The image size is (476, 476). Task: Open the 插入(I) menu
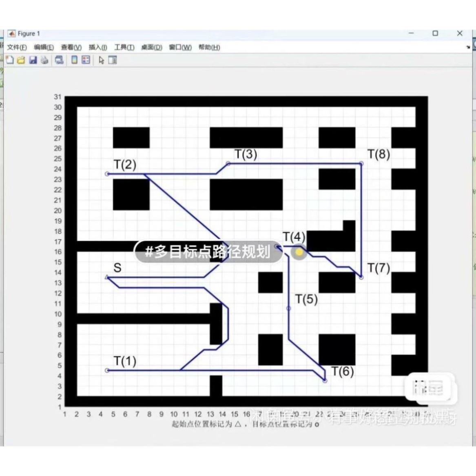point(97,47)
